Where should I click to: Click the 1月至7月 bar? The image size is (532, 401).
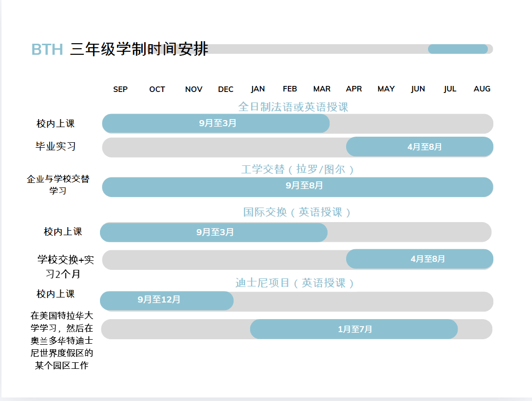point(354,329)
